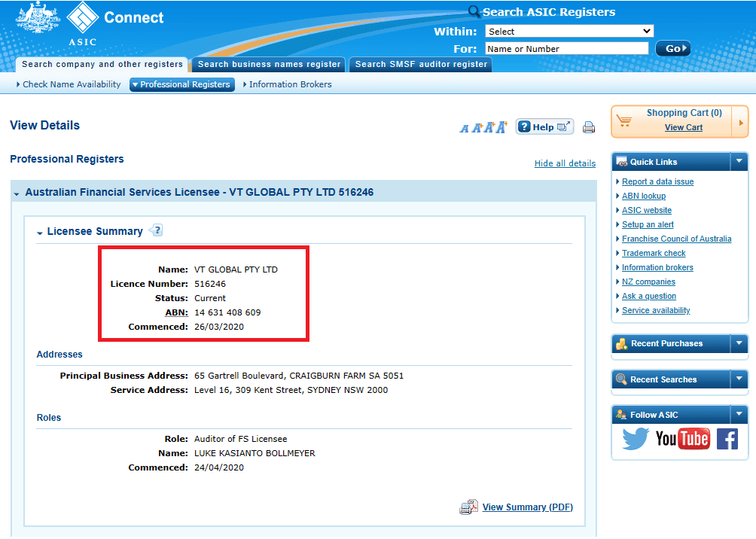Open the YouTube logo link
Screen dimensions: 756x539
point(682,439)
